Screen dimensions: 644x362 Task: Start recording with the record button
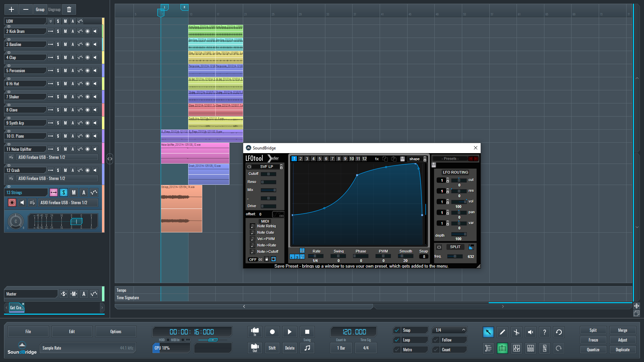[272, 332]
